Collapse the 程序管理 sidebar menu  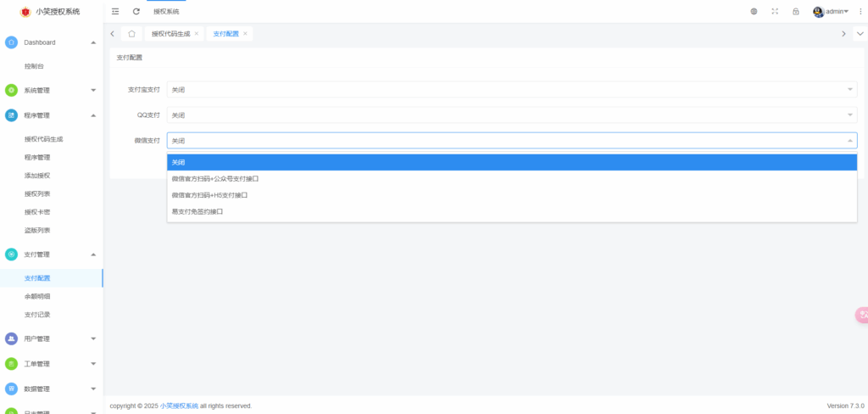51,115
